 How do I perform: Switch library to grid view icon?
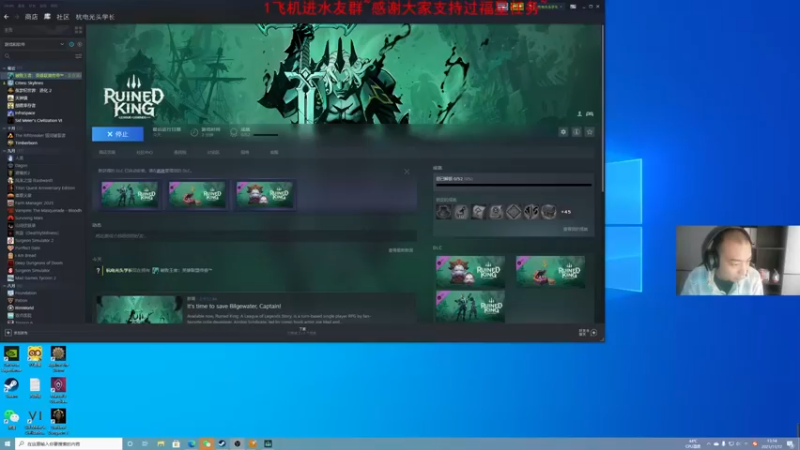pos(79,30)
